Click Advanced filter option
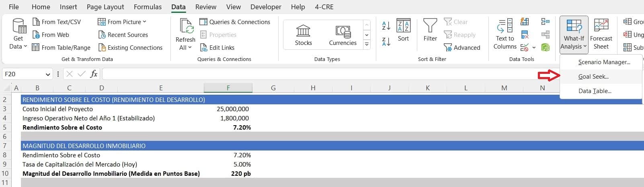 click(462, 48)
